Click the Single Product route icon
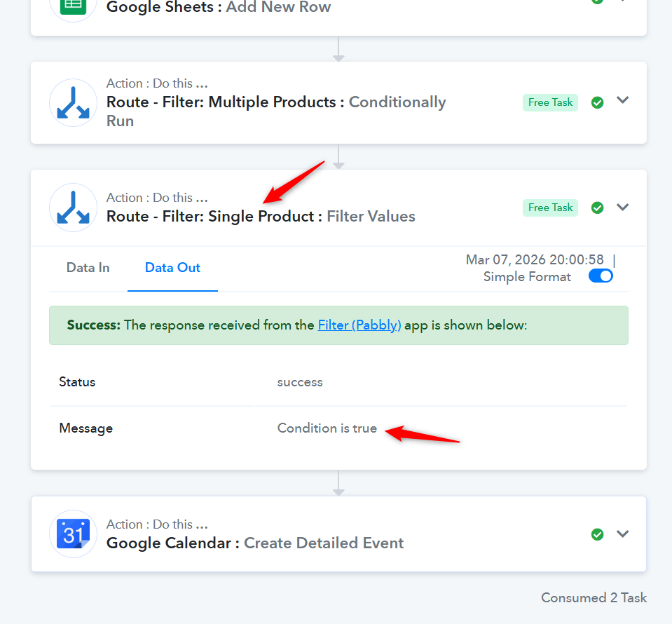Screen dimensions: 672x624 click(73, 208)
